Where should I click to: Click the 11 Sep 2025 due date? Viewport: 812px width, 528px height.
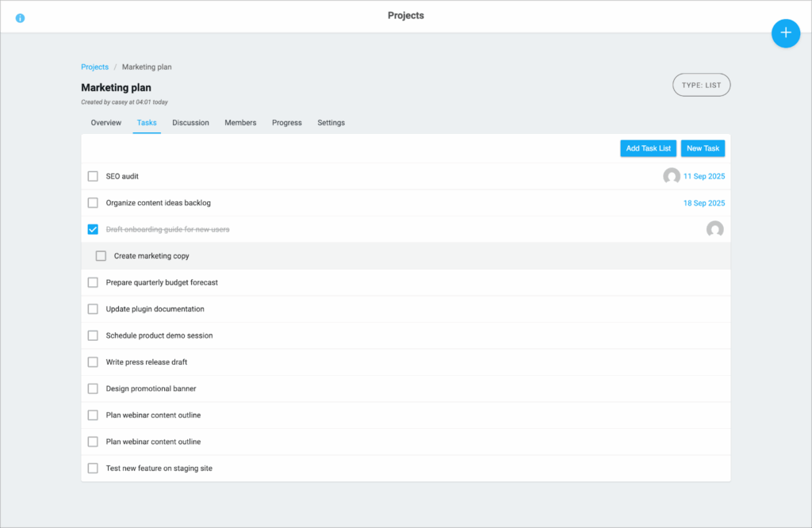pos(704,176)
